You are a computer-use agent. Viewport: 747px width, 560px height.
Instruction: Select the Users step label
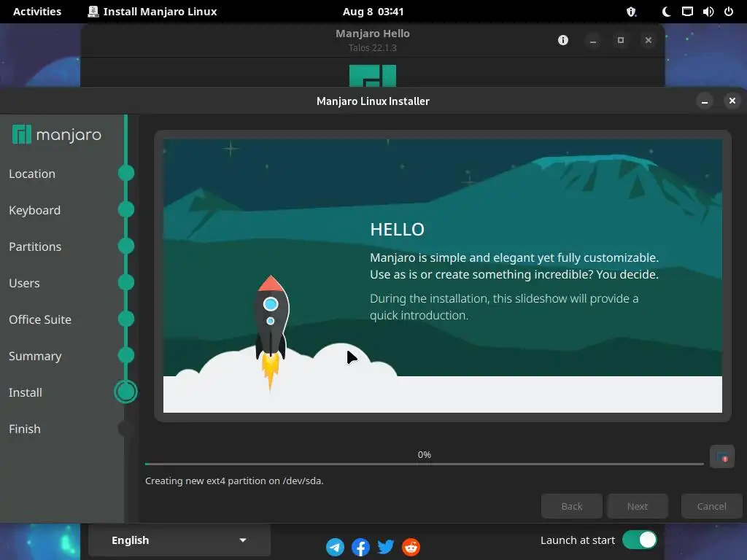click(24, 284)
